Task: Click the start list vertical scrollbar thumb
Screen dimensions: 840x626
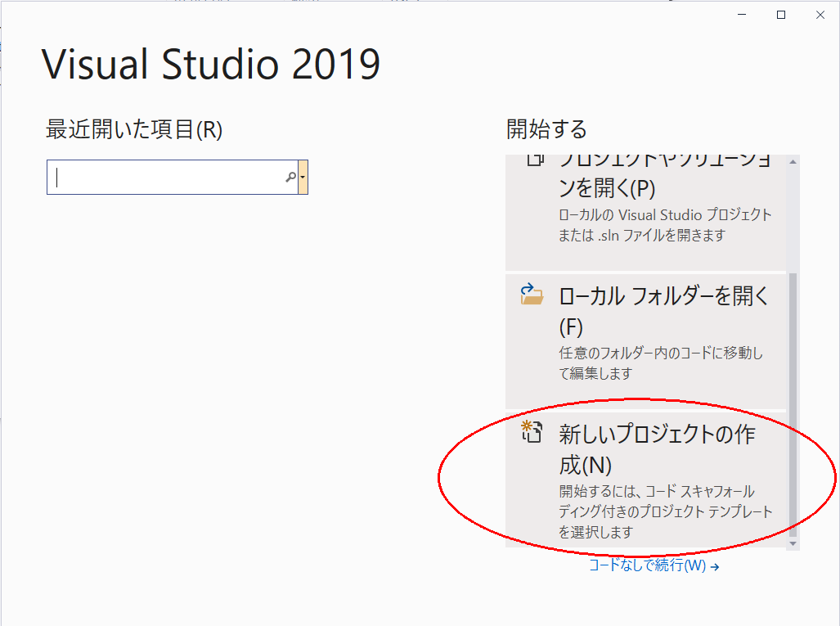Action: point(793,404)
